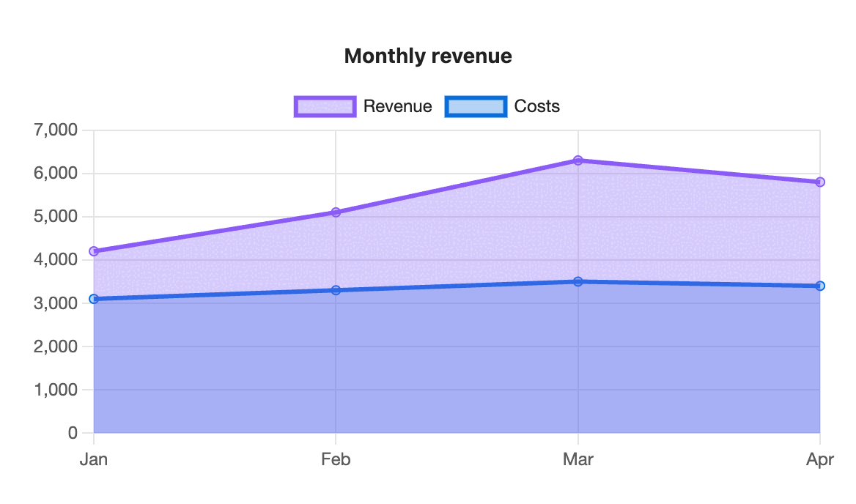Select the Revenue data point for Mar

point(578,160)
